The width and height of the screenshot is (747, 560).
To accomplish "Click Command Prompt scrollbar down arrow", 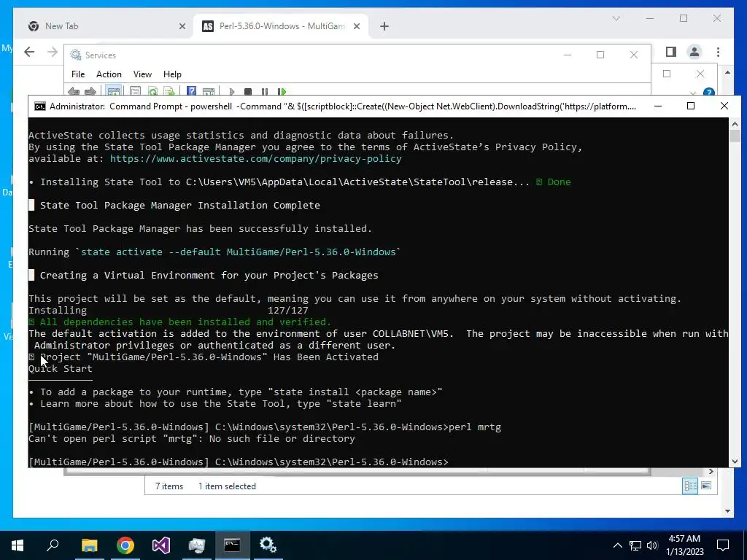I will [x=735, y=461].
